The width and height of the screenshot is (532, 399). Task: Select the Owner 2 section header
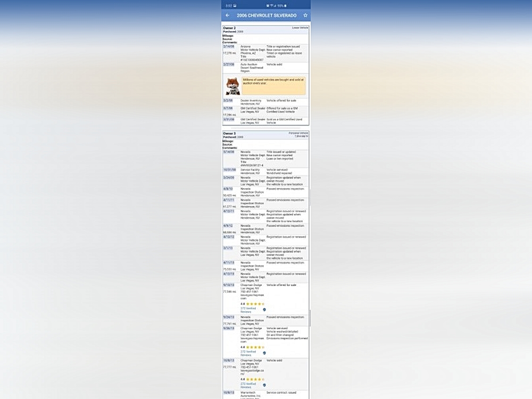click(229, 28)
